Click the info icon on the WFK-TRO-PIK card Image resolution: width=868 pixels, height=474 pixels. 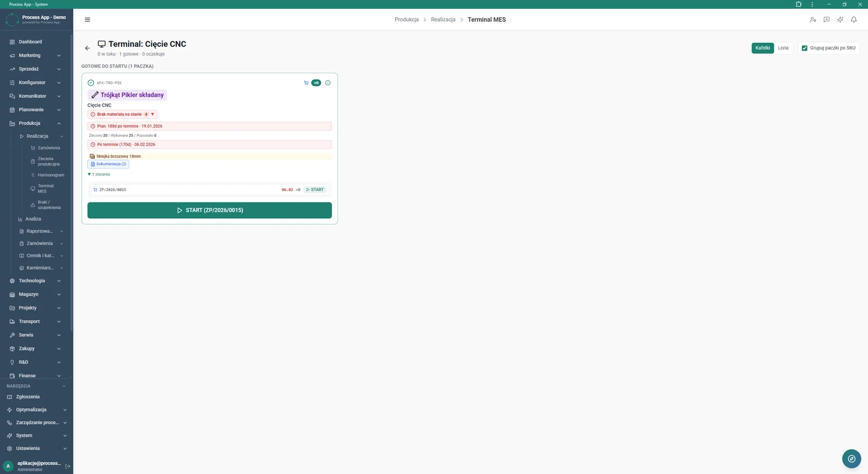(328, 83)
